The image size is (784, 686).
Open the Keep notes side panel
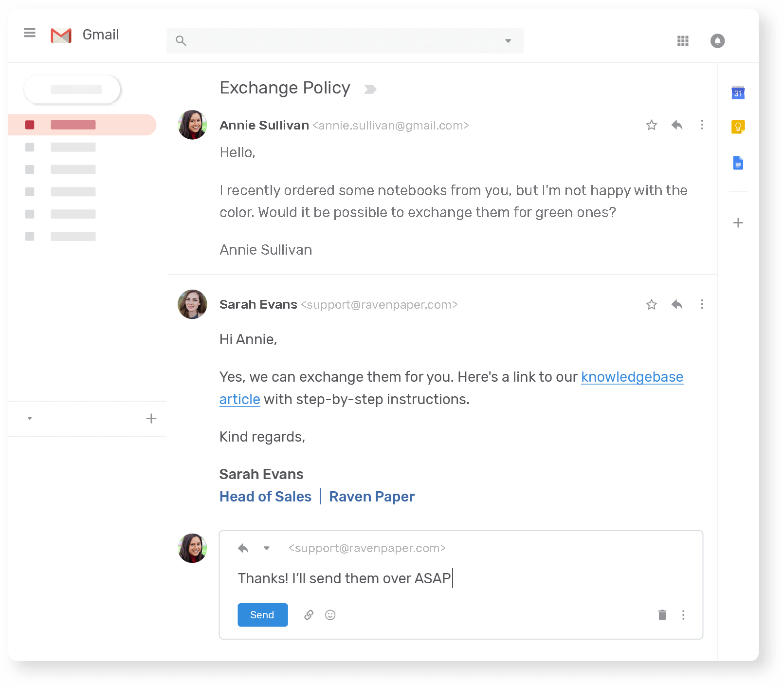point(738,127)
